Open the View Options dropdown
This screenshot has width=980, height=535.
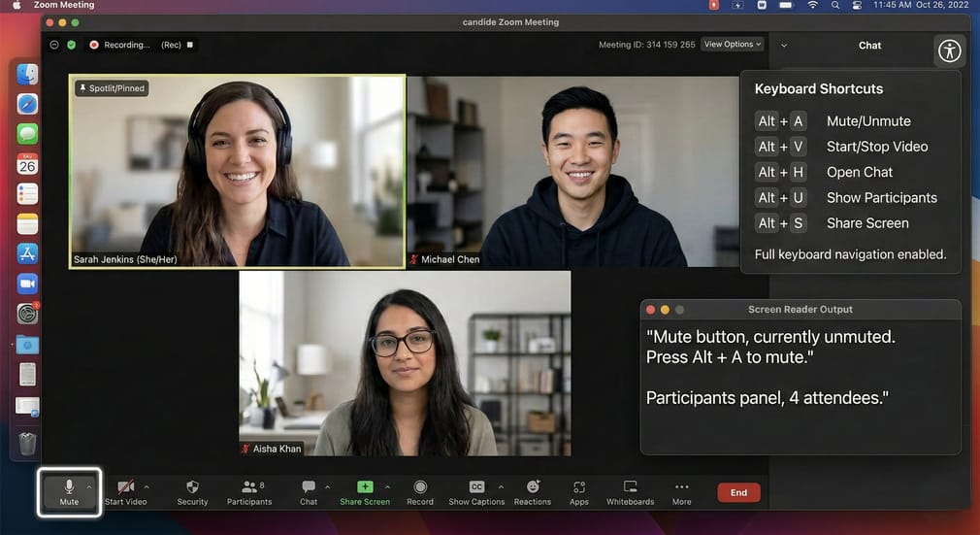[733, 45]
